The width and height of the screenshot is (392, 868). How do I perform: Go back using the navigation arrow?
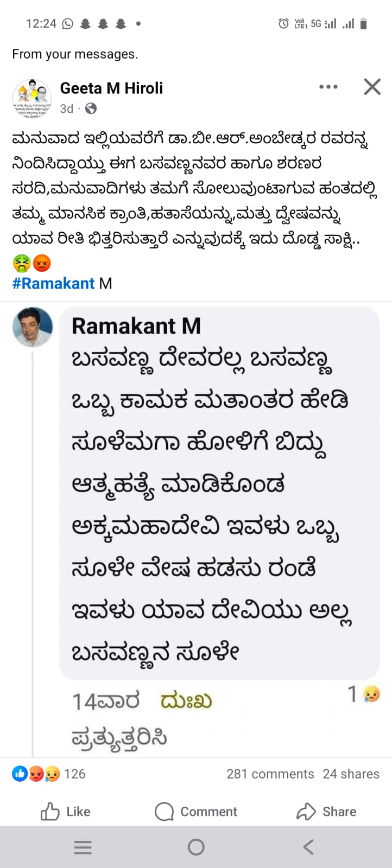point(308,847)
